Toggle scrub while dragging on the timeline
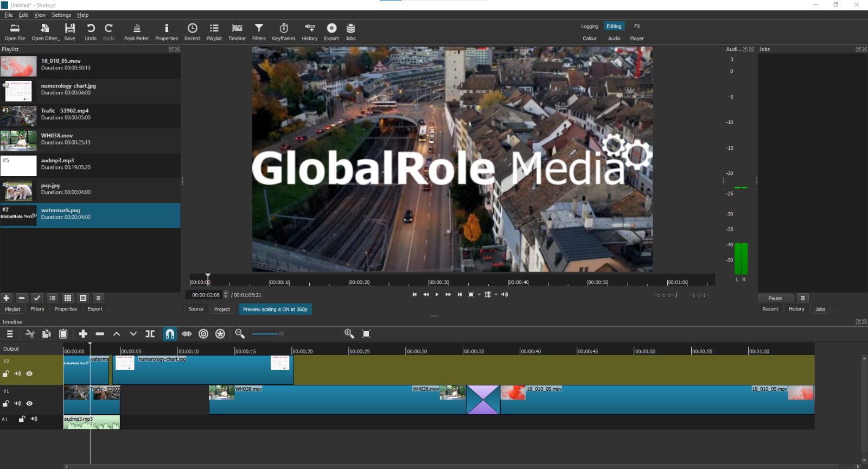The width and height of the screenshot is (868, 469). [187, 334]
